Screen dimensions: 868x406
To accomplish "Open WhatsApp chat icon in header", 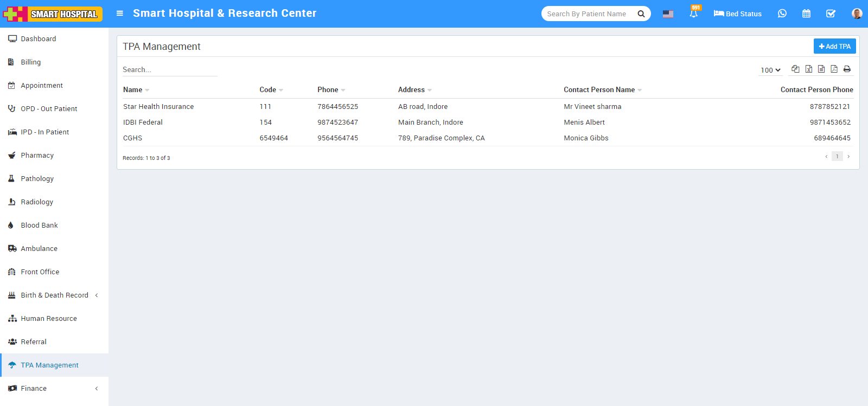I will 782,14.
